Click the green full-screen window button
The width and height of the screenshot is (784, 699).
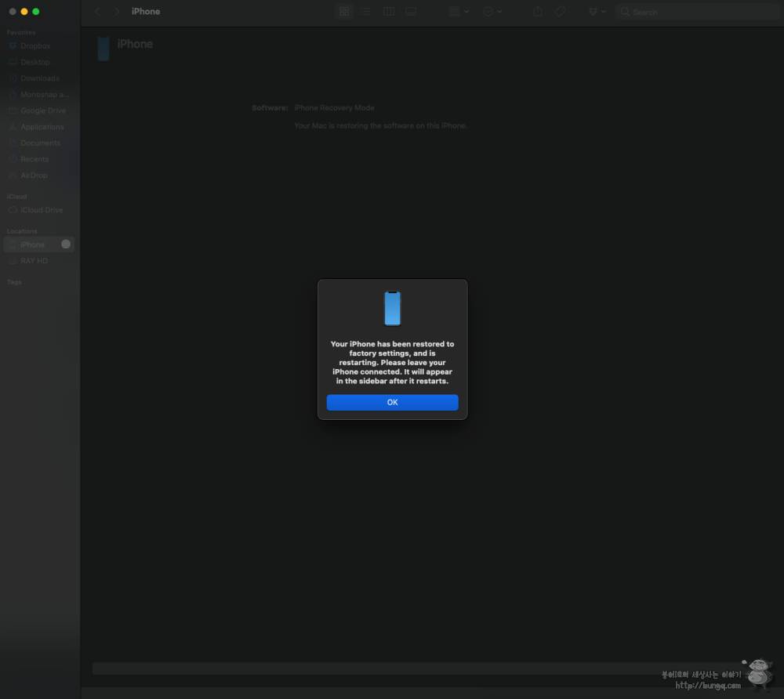pos(35,12)
